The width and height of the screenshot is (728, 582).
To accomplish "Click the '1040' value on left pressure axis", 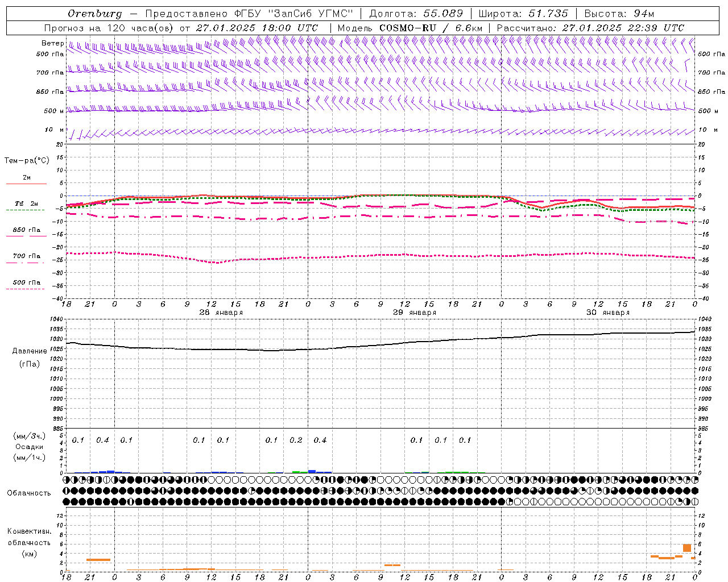I will (x=57, y=319).
